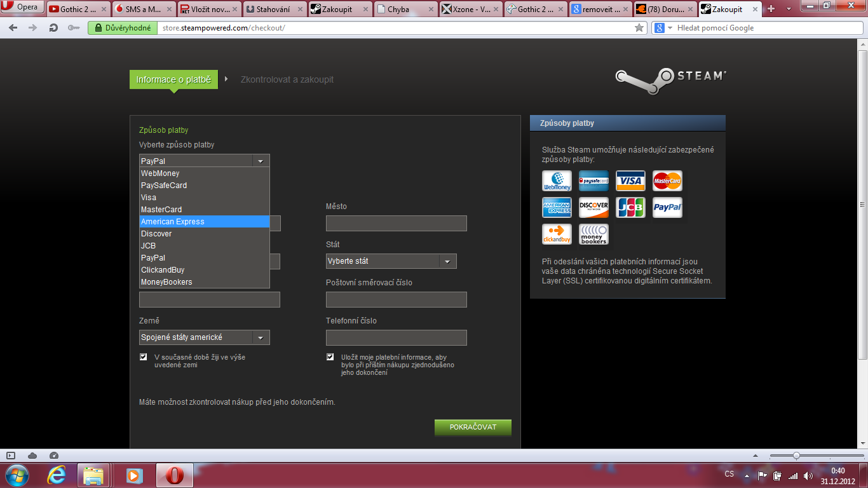The width and height of the screenshot is (868, 488).
Task: Click the WebMoney payment logo icon
Action: (557, 181)
